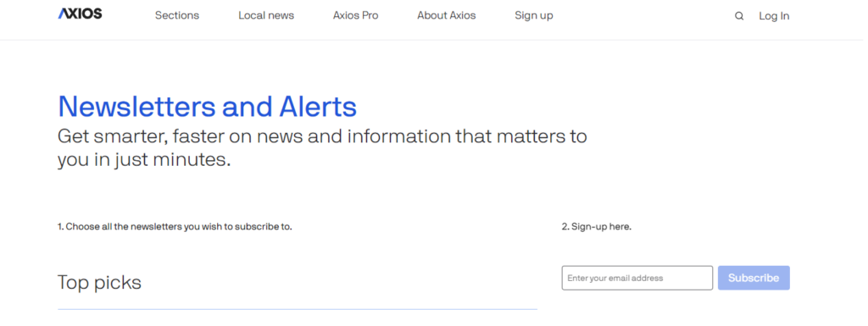868x326 pixels.
Task: Click the blue slash of the Axios logo
Action: coord(63,14)
